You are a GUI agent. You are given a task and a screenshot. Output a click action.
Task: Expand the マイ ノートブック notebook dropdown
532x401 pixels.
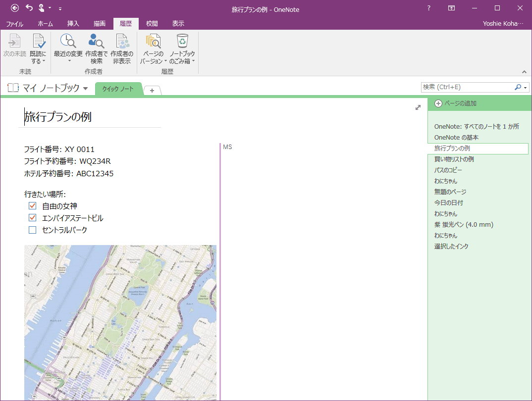tap(86, 89)
